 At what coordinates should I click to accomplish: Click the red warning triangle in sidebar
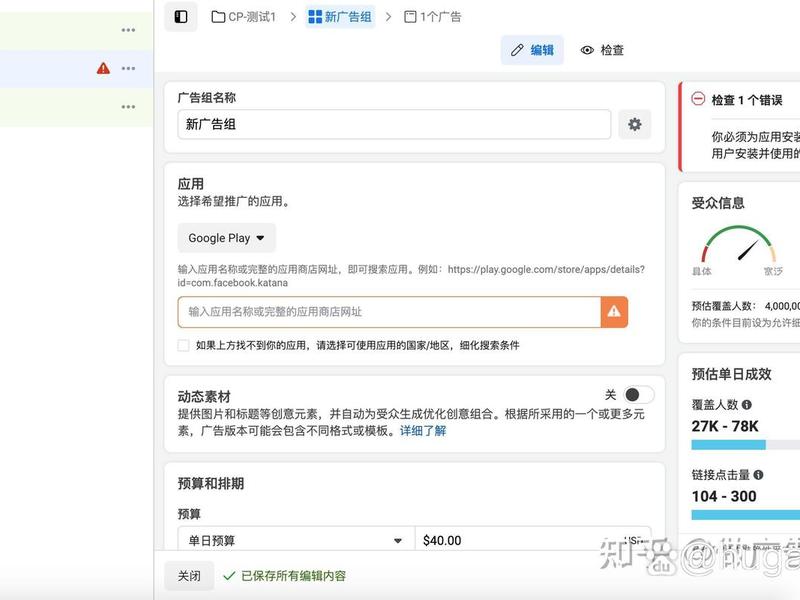tap(103, 68)
